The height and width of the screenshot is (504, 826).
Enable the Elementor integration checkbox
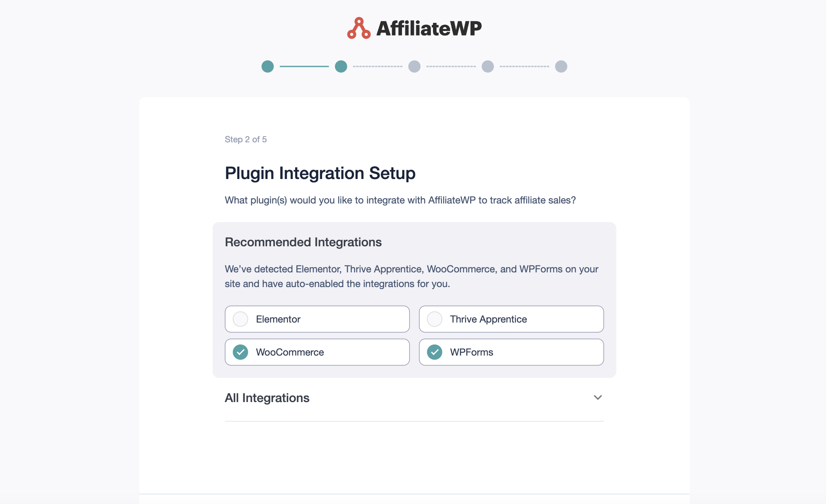tap(241, 319)
